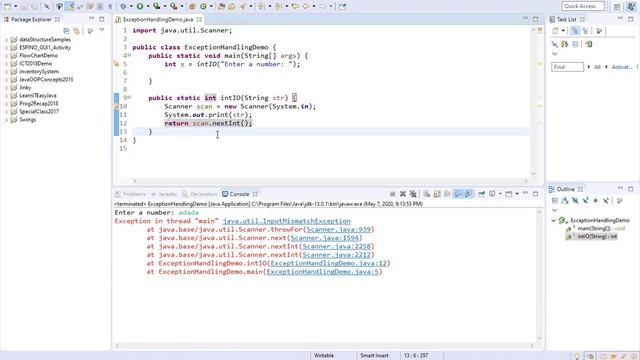The height and width of the screenshot is (360, 640).
Task: Click Remove Launch X icon in Console
Action: coord(403,194)
